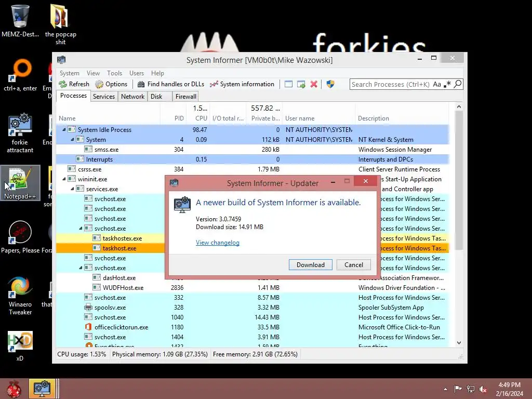Collapse svchost.exe node above taskhostex.exe
Image resolution: width=532 pixels, height=399 pixels.
pos(81,229)
